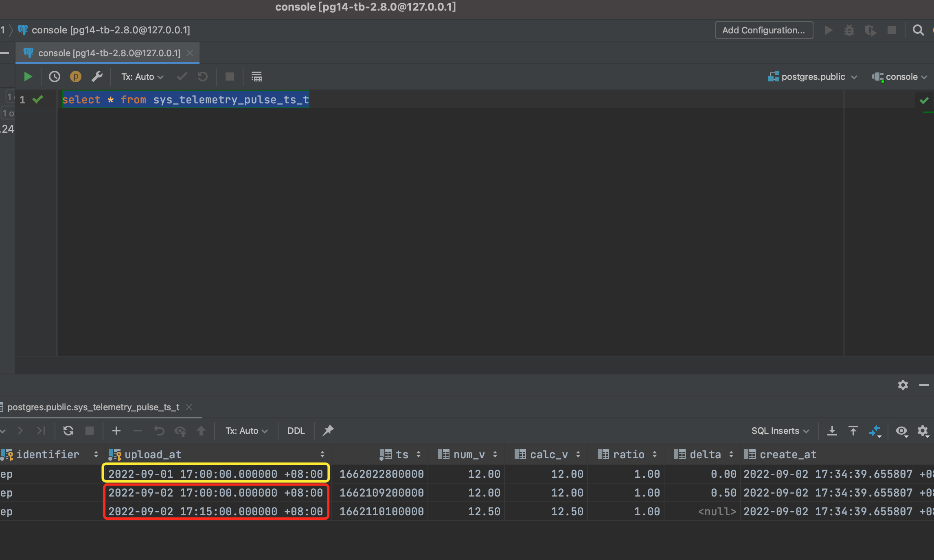934x560 pixels.
Task: Open the postgres.public schema switcher
Action: (812, 77)
